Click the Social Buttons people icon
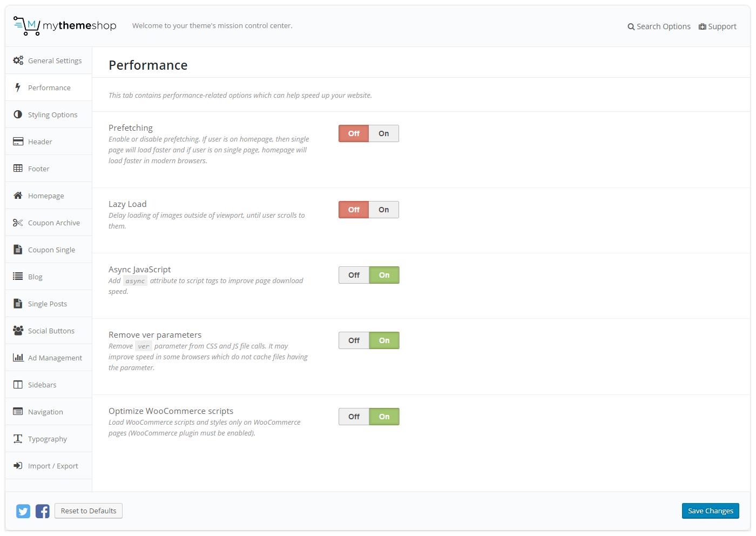756x536 pixels. coord(18,331)
